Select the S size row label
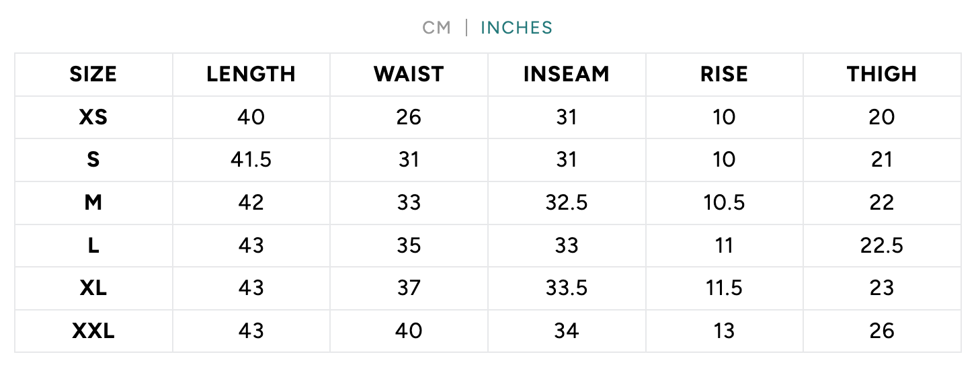980x371 pixels. point(93,160)
